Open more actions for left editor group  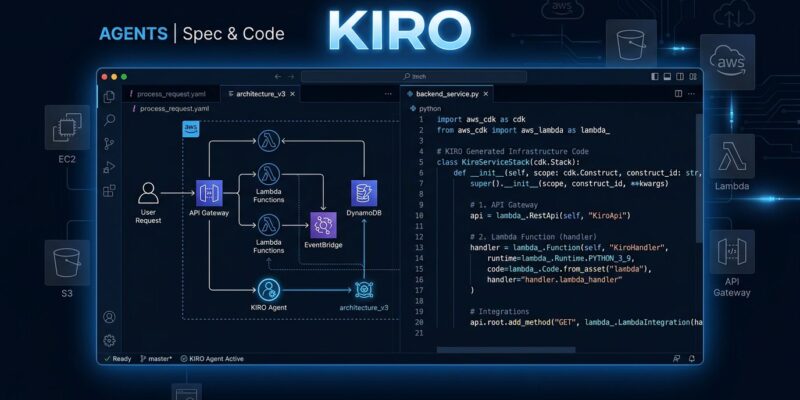389,94
